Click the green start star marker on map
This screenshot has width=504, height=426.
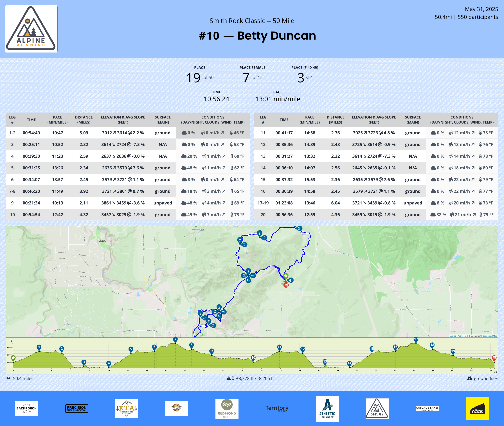pyautogui.click(x=286, y=276)
